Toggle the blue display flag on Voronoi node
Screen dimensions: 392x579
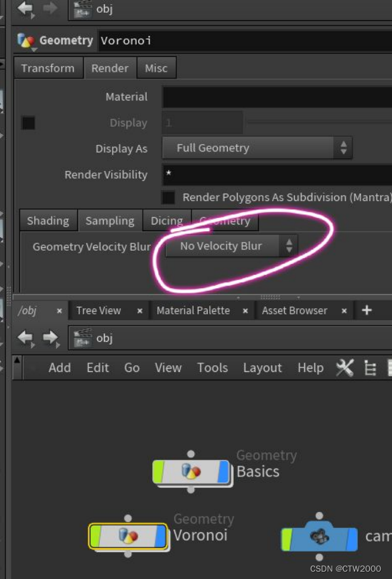(x=160, y=536)
